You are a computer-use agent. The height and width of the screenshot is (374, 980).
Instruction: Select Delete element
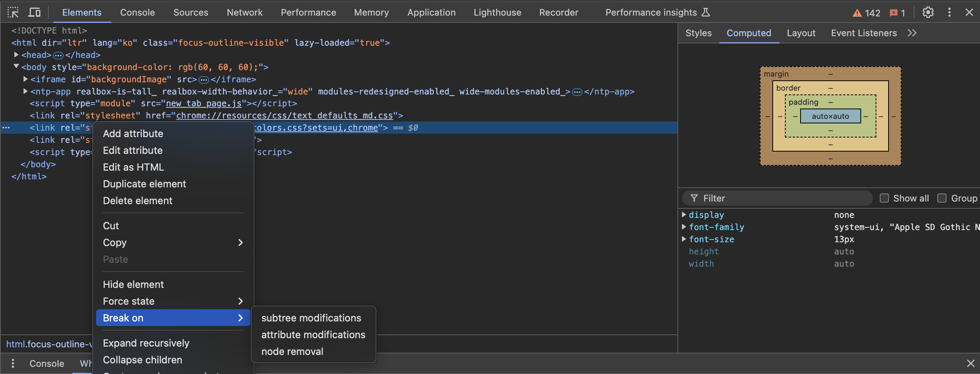click(x=173, y=201)
